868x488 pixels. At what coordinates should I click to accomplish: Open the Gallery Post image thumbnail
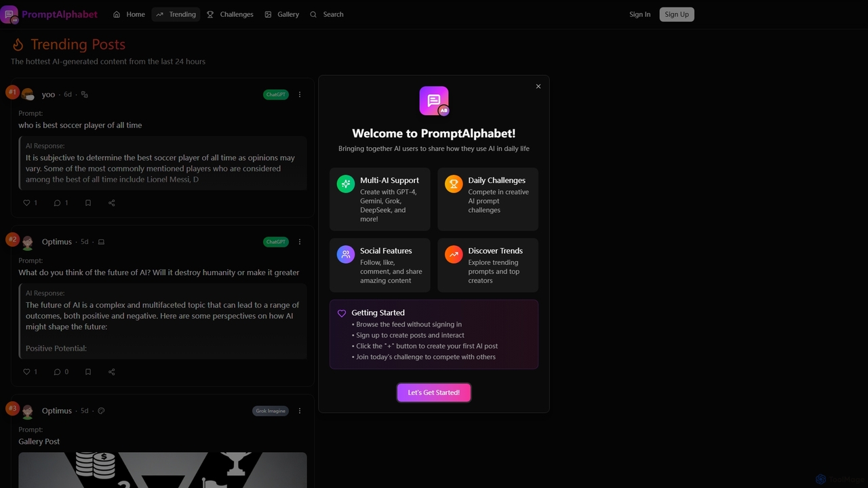[x=163, y=470]
